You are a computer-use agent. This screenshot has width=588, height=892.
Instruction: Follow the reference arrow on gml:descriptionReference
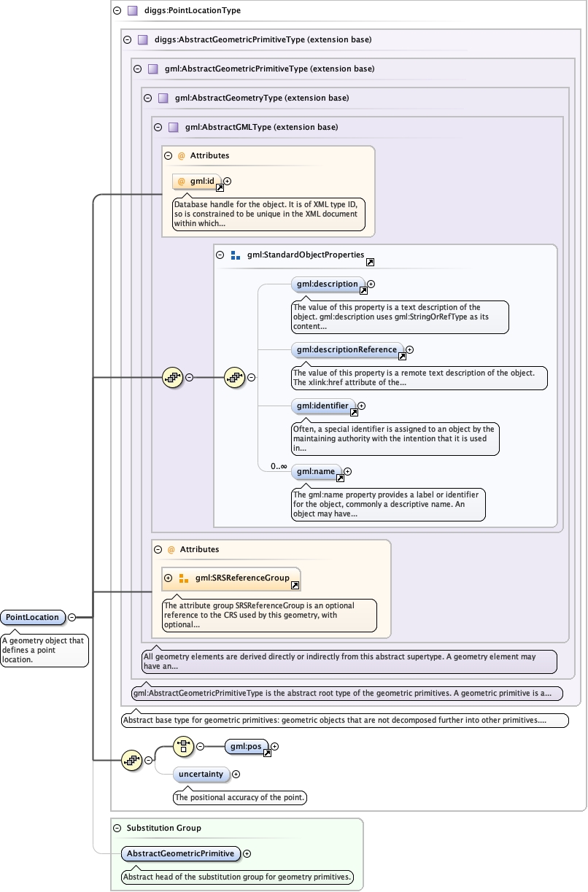point(402,357)
